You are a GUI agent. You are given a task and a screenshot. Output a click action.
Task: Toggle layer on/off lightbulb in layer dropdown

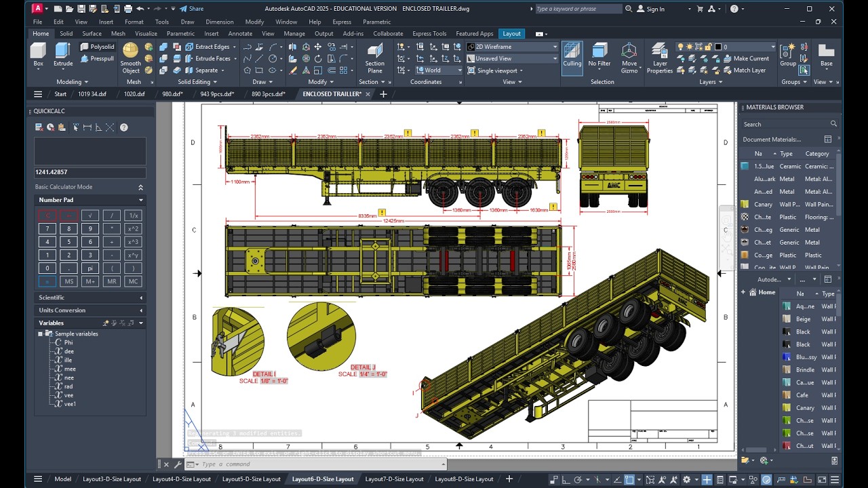(680, 47)
